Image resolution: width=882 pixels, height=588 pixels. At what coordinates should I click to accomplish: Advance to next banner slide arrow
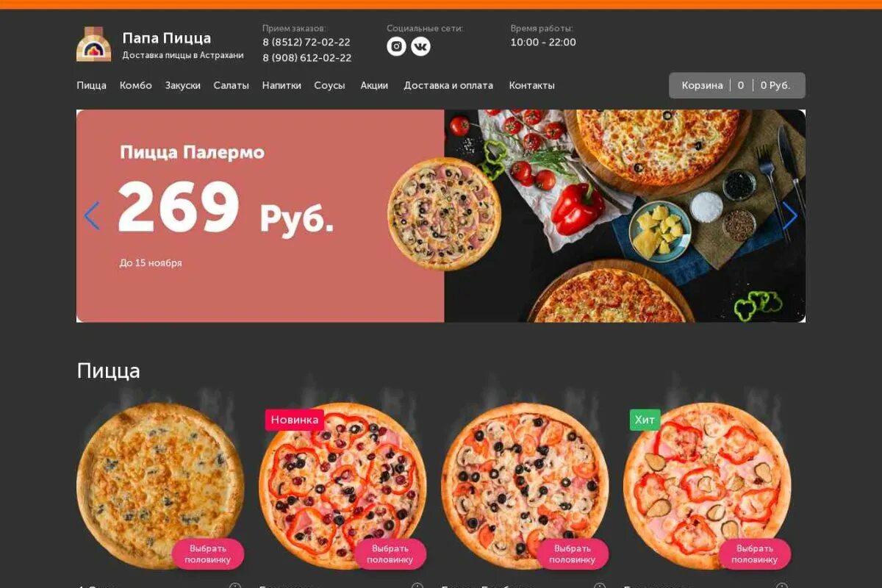pyautogui.click(x=790, y=216)
